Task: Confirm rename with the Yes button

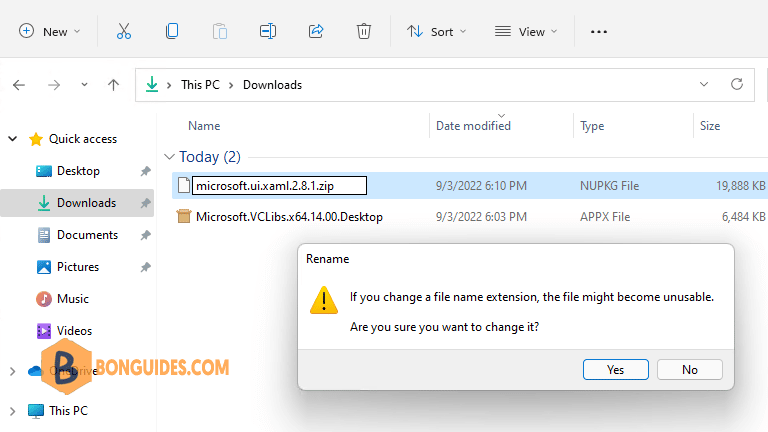Action: (x=616, y=369)
